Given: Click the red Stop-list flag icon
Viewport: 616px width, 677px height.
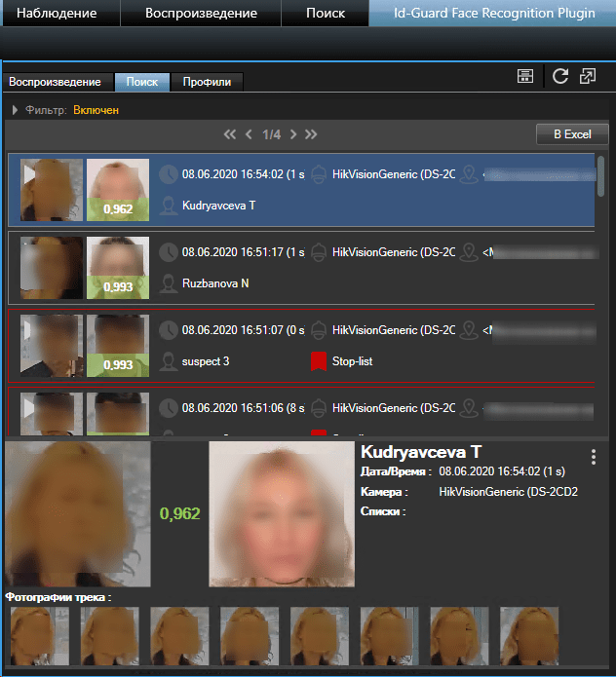Looking at the screenshot, I should [318, 361].
